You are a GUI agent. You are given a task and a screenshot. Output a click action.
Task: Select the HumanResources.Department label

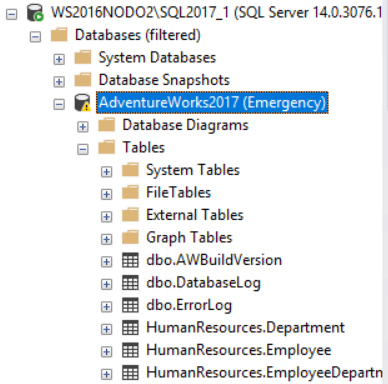coord(245,328)
